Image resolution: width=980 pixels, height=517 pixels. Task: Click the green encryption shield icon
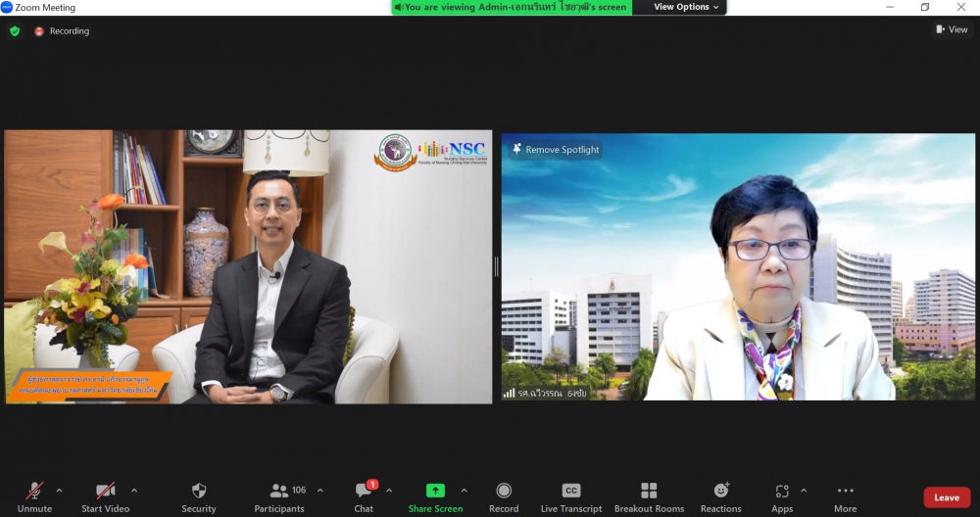coord(15,31)
